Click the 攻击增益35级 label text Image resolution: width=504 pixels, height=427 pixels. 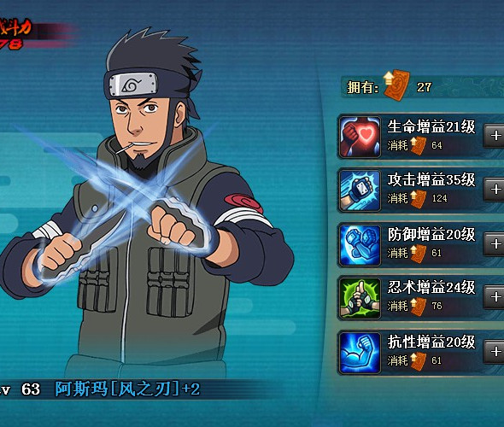point(431,180)
